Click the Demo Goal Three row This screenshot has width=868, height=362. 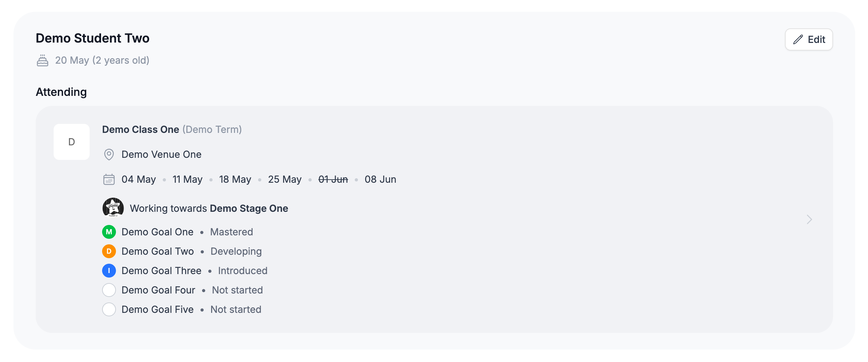click(x=185, y=271)
